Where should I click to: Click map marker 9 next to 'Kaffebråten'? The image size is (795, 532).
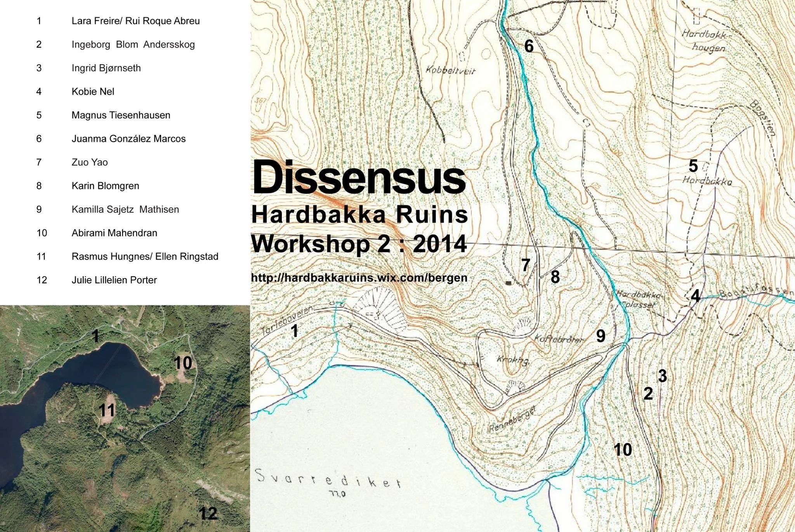click(x=601, y=336)
